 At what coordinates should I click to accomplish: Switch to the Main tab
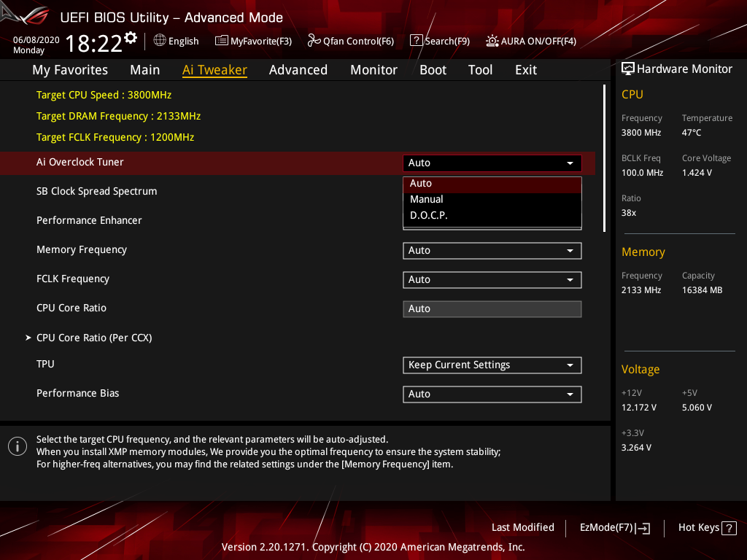pyautogui.click(x=145, y=70)
